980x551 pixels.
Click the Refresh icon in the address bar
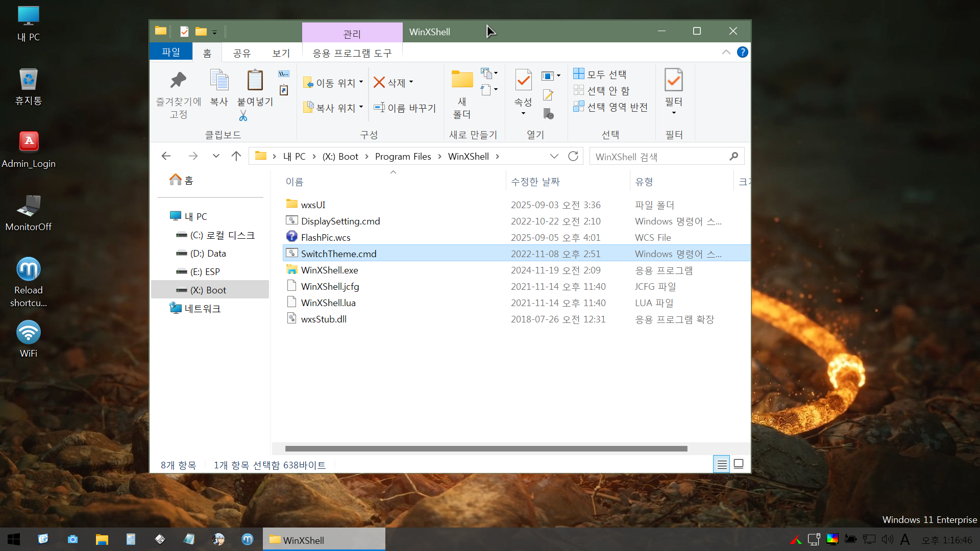pyautogui.click(x=573, y=156)
